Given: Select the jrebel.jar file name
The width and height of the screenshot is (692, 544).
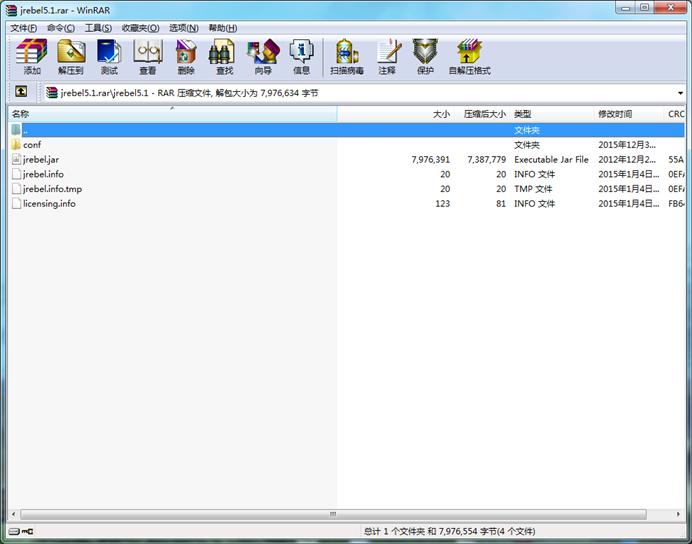Looking at the screenshot, I should 41,159.
